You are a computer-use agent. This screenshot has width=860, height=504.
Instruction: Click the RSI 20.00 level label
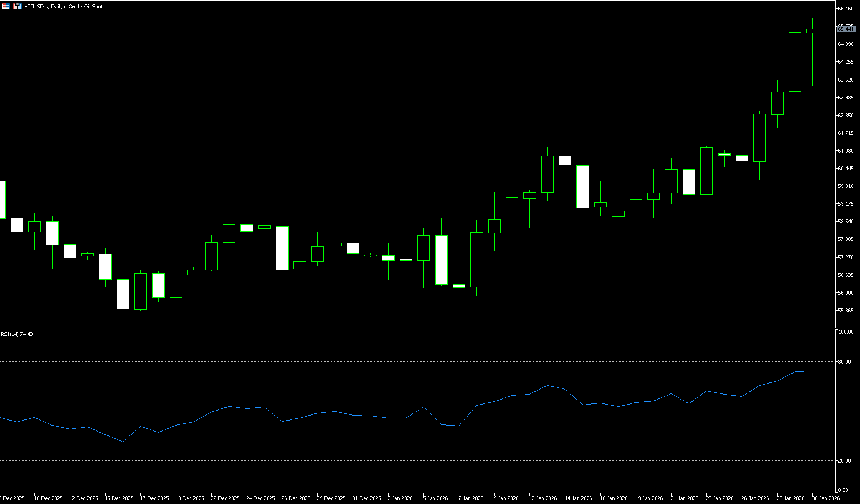point(845,461)
